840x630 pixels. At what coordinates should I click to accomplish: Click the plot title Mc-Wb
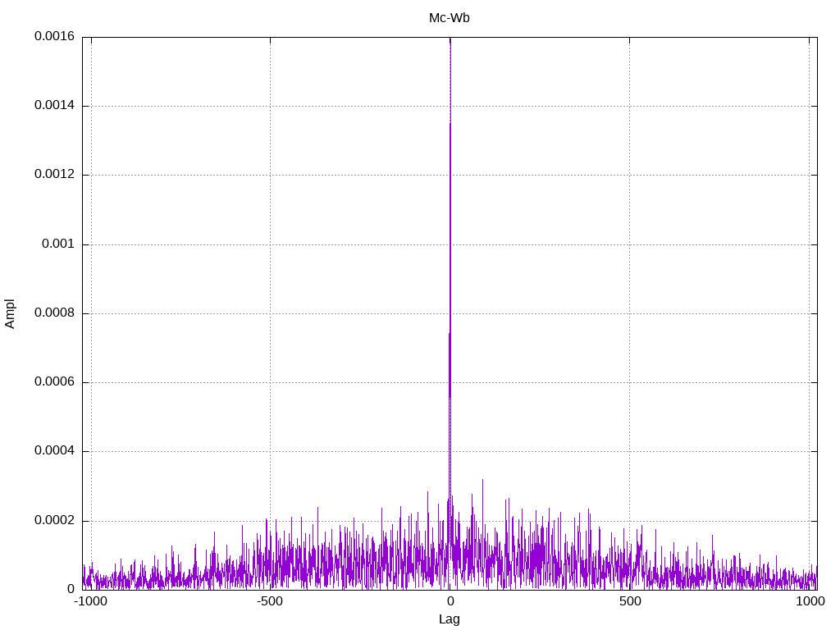tap(449, 18)
